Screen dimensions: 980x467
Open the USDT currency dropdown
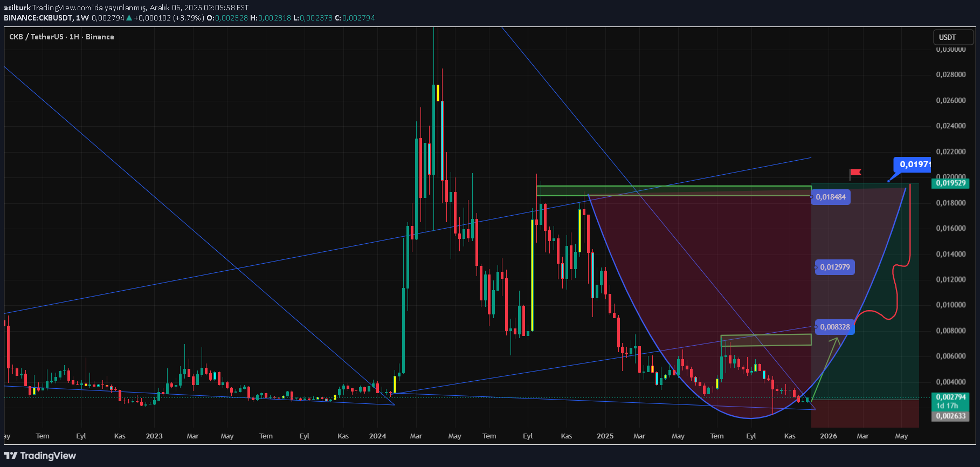pos(953,37)
